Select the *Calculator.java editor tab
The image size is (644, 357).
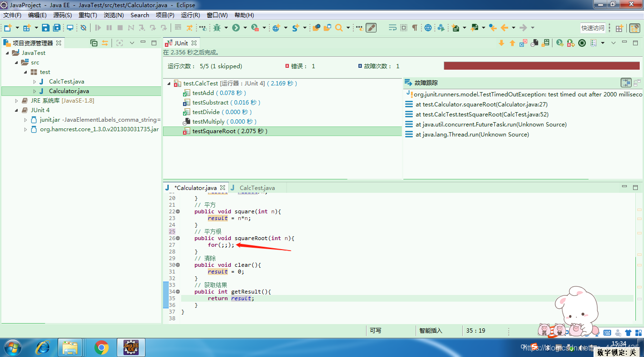point(195,188)
